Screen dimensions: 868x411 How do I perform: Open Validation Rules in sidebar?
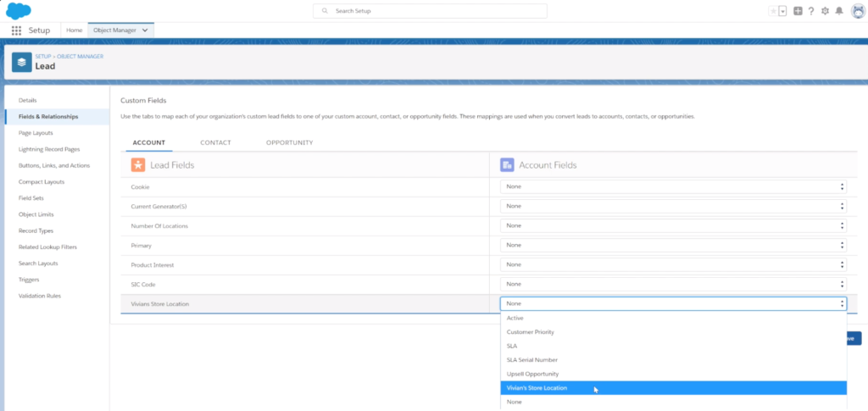tap(40, 296)
